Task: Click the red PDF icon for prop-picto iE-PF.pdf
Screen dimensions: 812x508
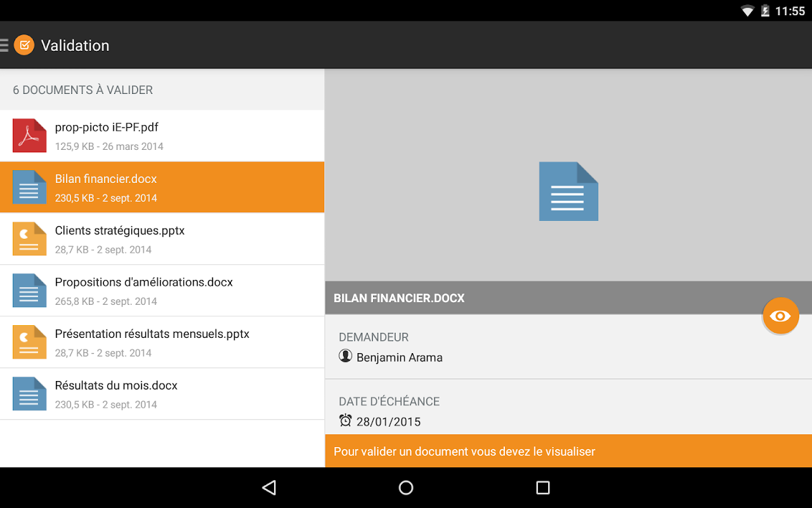Action: click(x=29, y=136)
